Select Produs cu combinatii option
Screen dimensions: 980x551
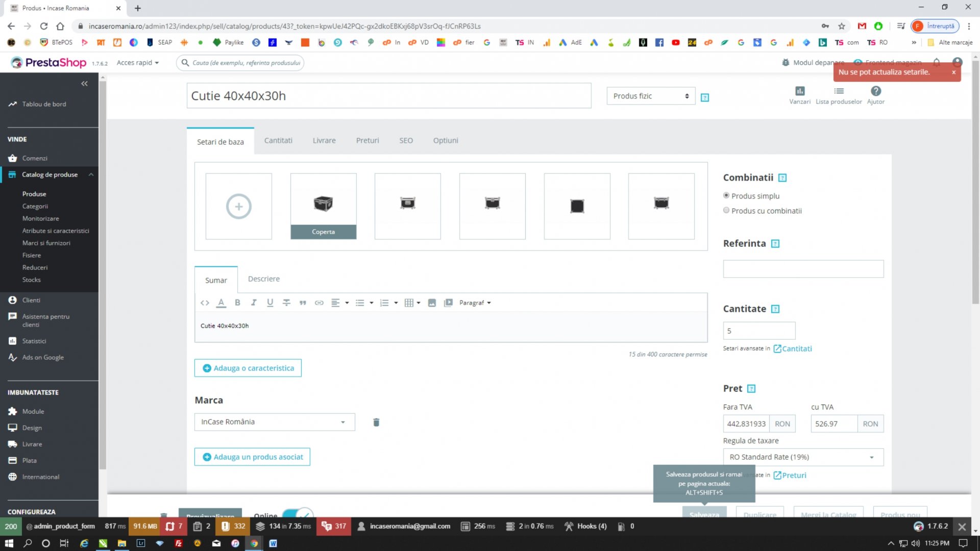click(x=763, y=211)
